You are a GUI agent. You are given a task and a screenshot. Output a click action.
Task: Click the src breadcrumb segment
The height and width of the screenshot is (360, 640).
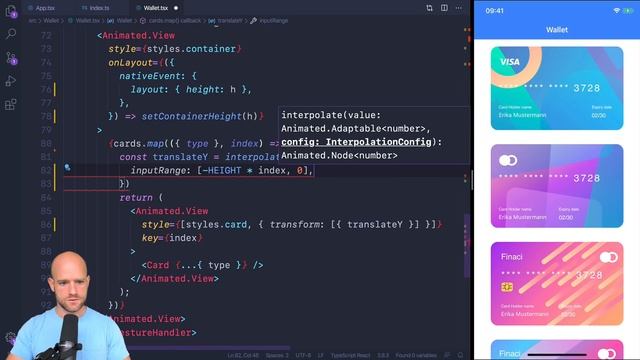(x=32, y=20)
